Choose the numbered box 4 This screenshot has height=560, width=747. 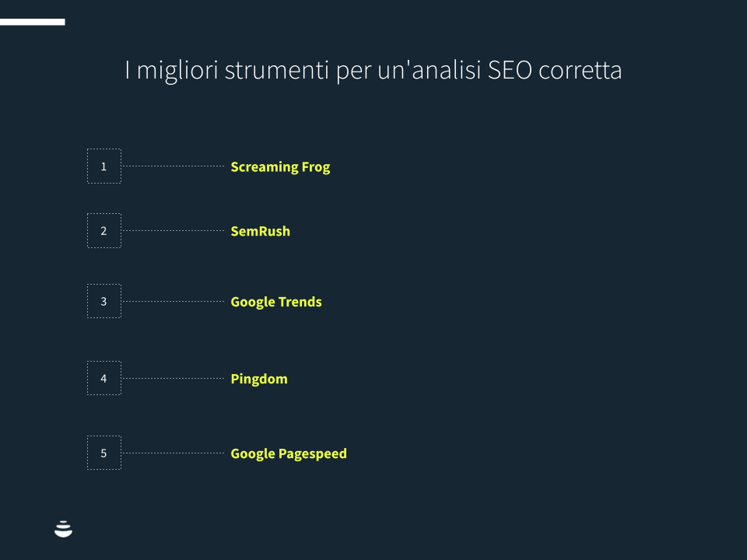tap(104, 378)
